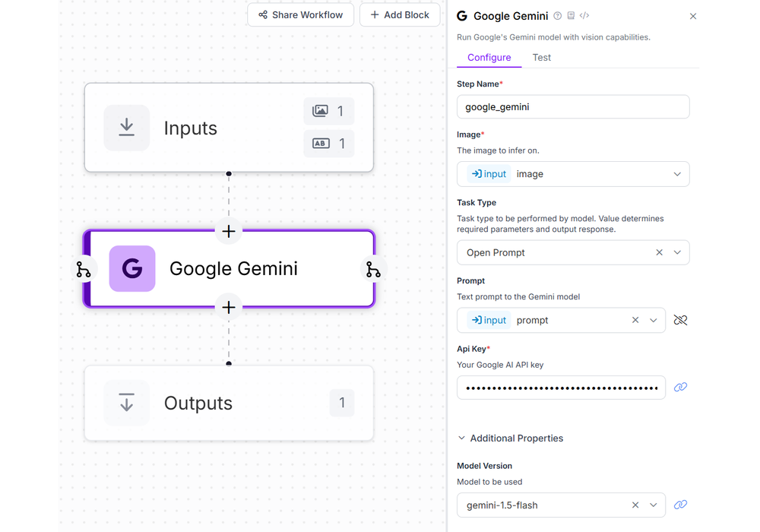View code with the </> icon in header
Viewport: 760px width, 532px height.
coord(584,15)
